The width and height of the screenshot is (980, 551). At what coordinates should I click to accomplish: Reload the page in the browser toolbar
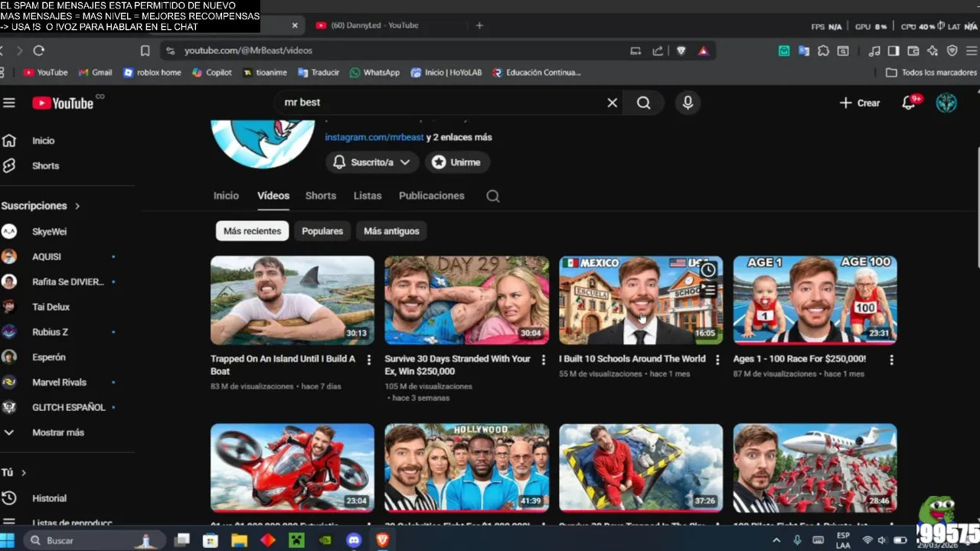click(39, 51)
